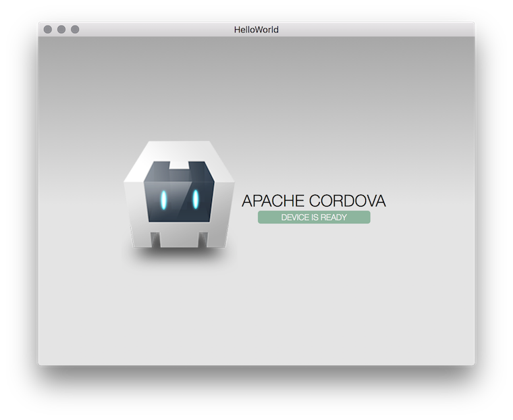The width and height of the screenshot is (513, 420).
Task: Click the Cordova robot logo image
Action: (179, 195)
